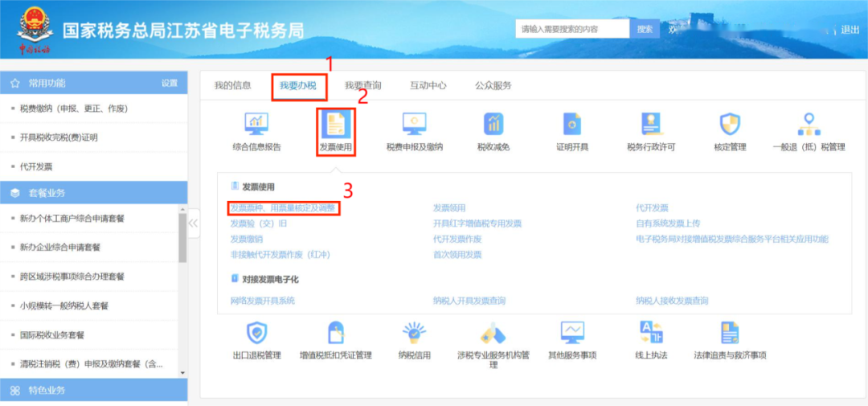Viewport: 868px width, 406px height.
Task: Open 设置 in the 常用功能 header
Action: pyautogui.click(x=170, y=83)
